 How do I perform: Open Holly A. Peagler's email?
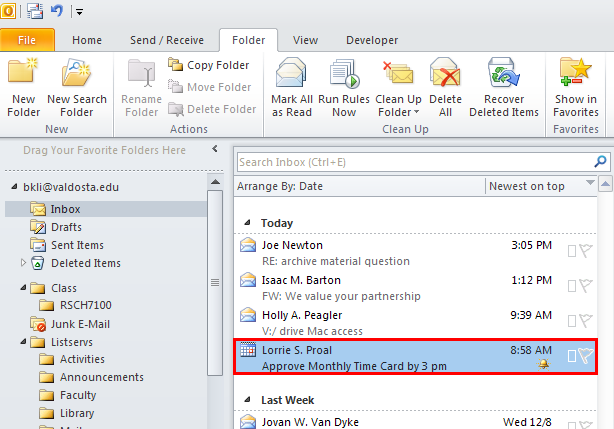415,323
